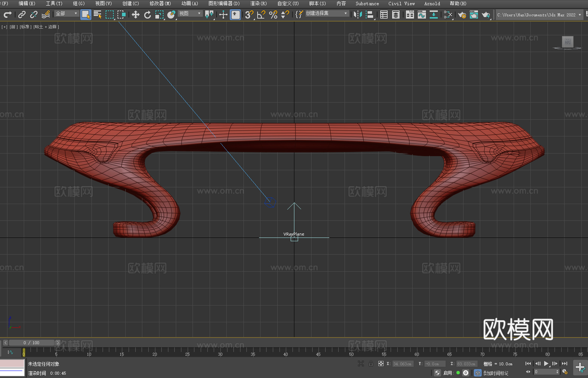Open reference coordinate system '视图' dropdown
The width and height of the screenshot is (588, 378).
(190, 13)
